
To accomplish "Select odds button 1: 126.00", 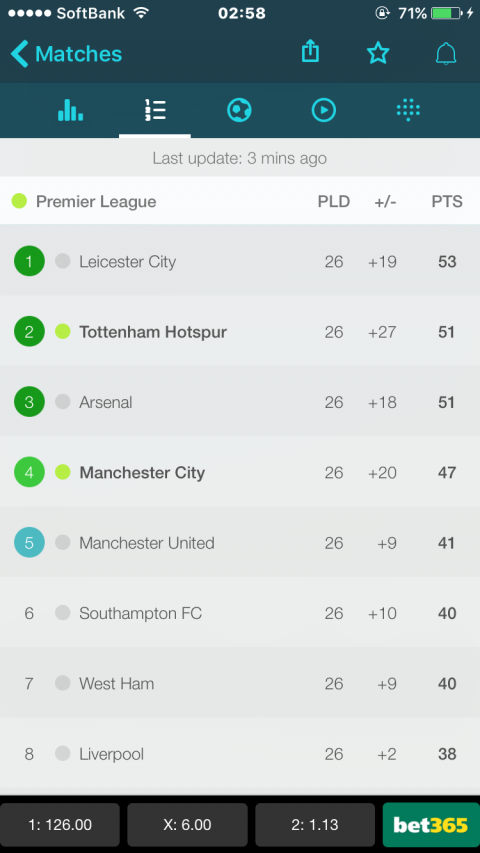I will click(x=60, y=825).
